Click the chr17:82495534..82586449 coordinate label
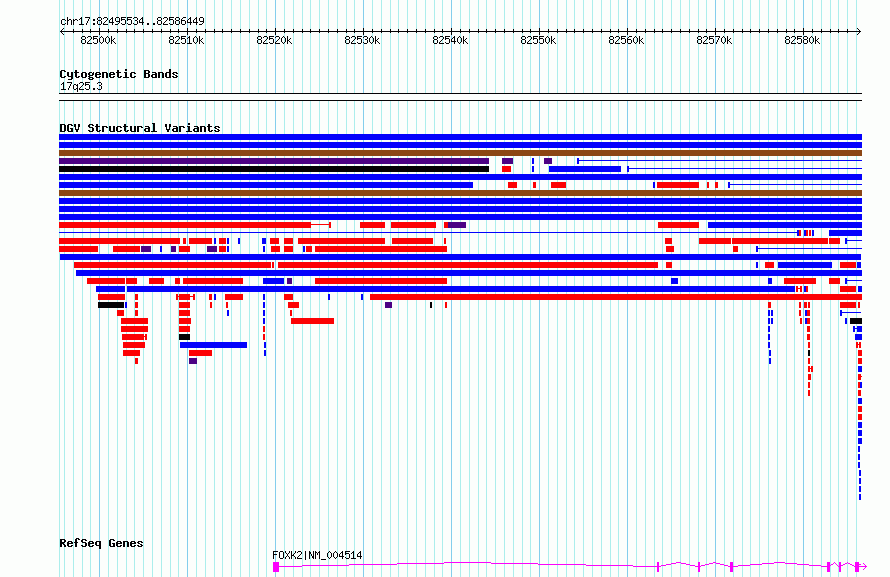The image size is (890, 577). (132, 22)
